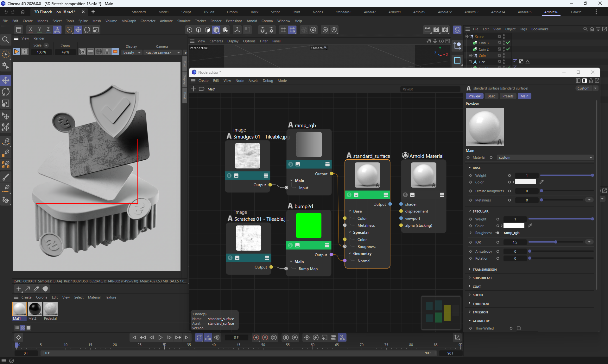Click the Base Color white swatch
This screenshot has height=364, width=608.
[525, 182]
